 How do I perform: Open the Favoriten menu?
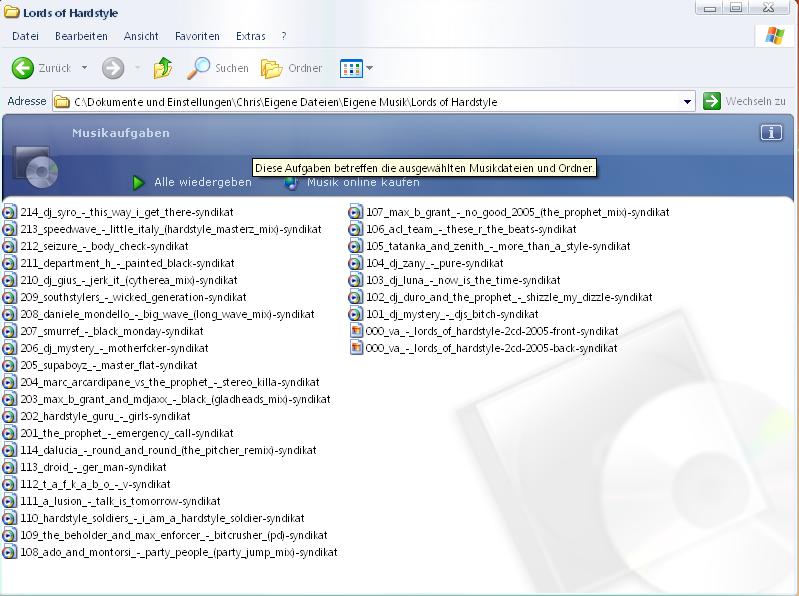tap(197, 36)
